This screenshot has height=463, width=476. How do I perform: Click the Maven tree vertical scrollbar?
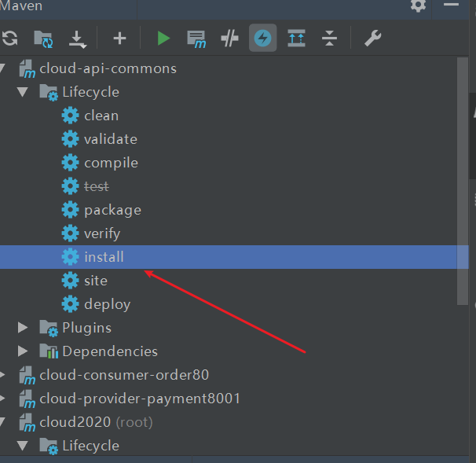[x=463, y=181]
